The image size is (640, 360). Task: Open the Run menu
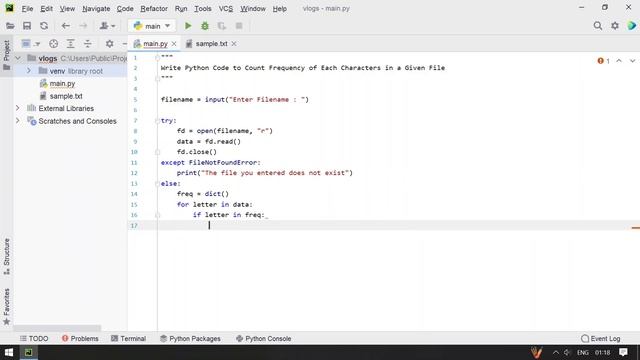point(181,9)
